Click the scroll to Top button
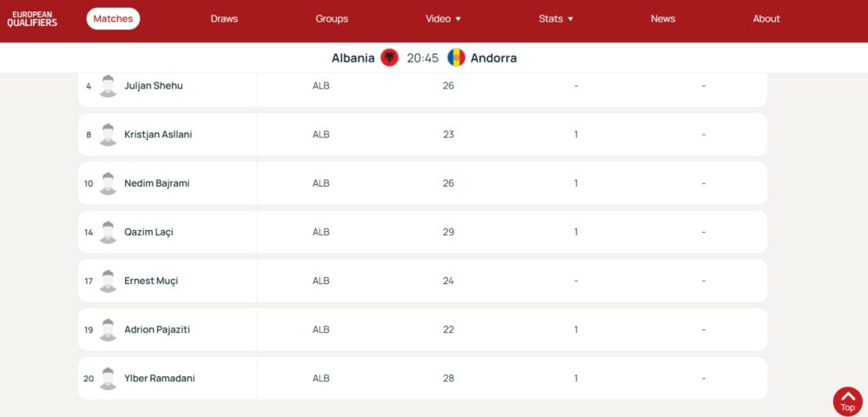The height and width of the screenshot is (417, 868). tap(847, 401)
